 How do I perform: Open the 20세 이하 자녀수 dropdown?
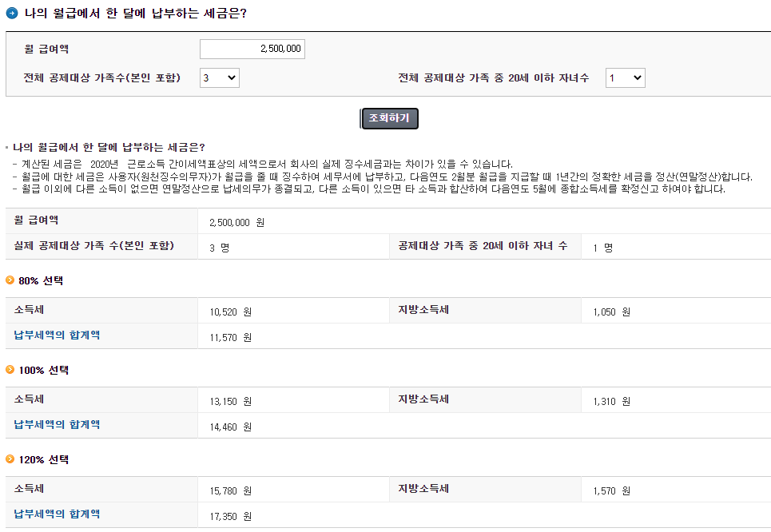(x=625, y=77)
